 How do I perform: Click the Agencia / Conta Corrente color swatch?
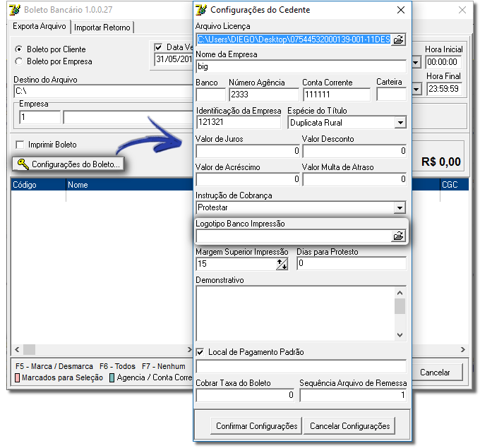(112, 378)
